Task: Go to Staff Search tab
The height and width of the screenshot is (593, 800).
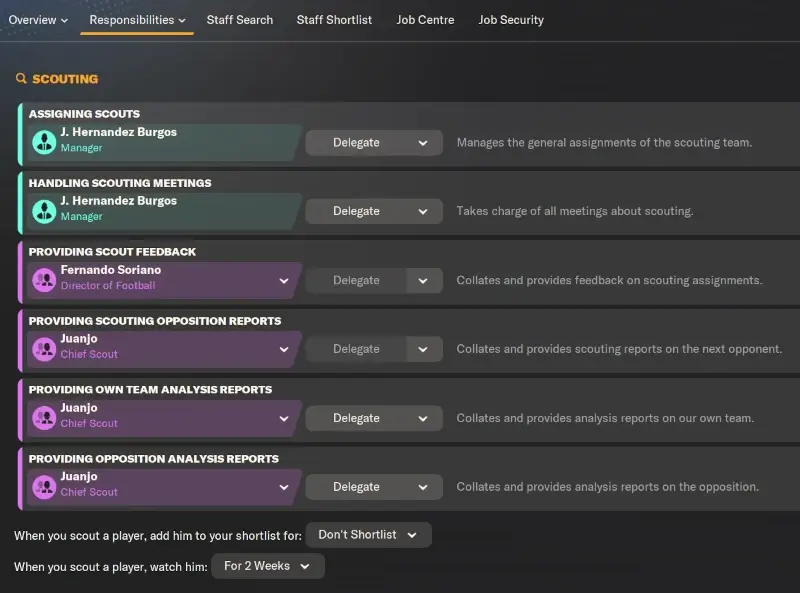Action: 240,20
